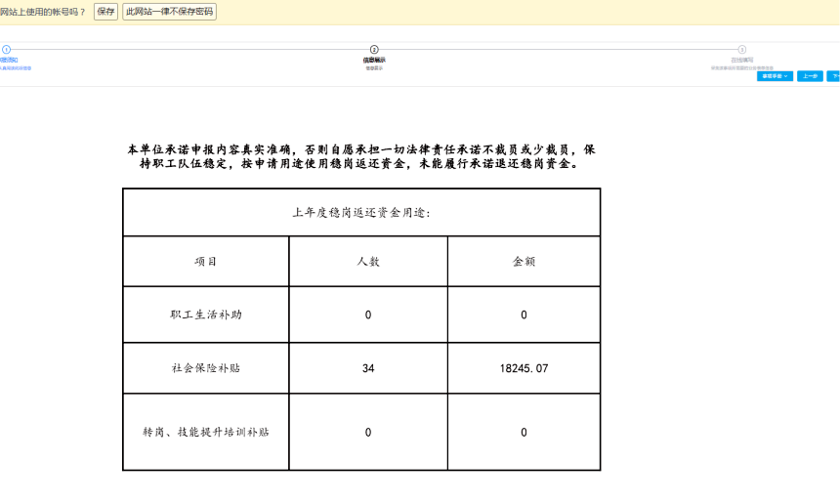Image resolution: width=840 pixels, height=504 pixels.
Task: Select step 1 circle in progress bar
Action: (7, 49)
